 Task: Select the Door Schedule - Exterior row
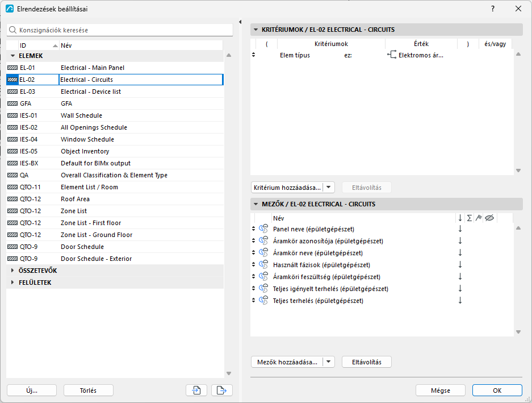pyautogui.click(x=115, y=259)
